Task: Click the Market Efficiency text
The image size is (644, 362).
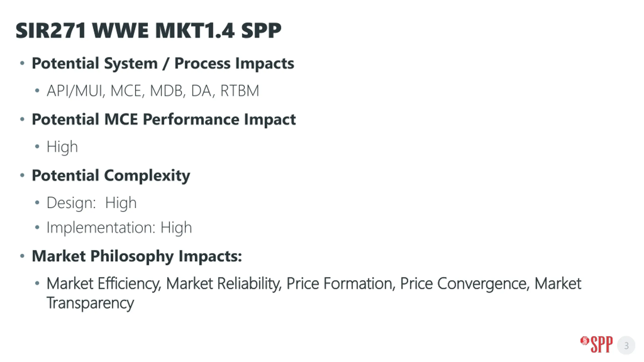Action: pyautogui.click(x=103, y=284)
